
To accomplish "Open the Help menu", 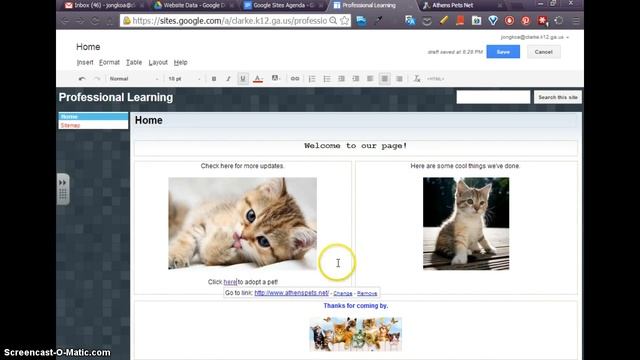I will click(x=180, y=62).
